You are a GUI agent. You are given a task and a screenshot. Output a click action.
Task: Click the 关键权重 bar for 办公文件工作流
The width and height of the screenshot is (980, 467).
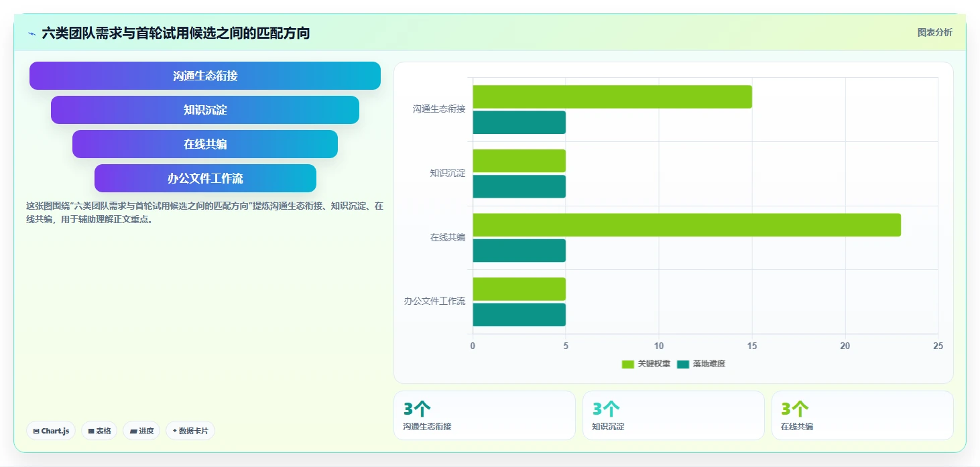[519, 289]
